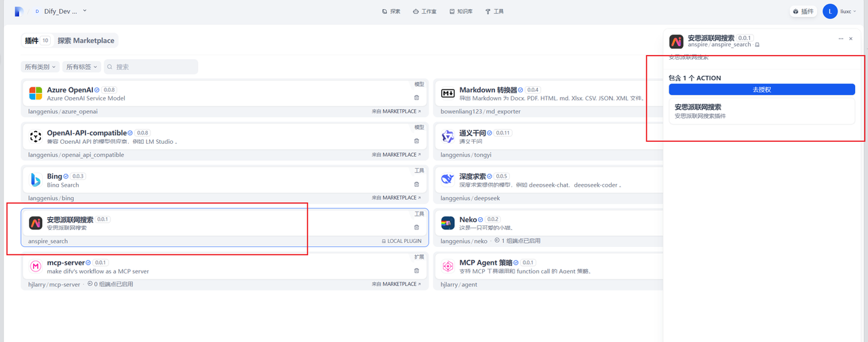Click trash icon on mcp-server card
This screenshot has height=342, width=868.
click(416, 271)
